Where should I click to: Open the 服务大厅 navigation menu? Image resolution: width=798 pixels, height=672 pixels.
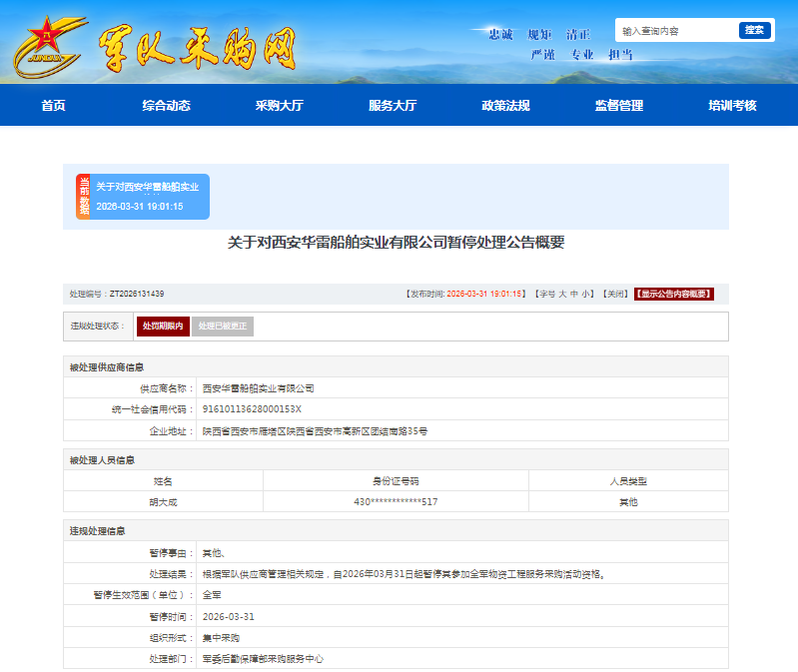coord(393,106)
